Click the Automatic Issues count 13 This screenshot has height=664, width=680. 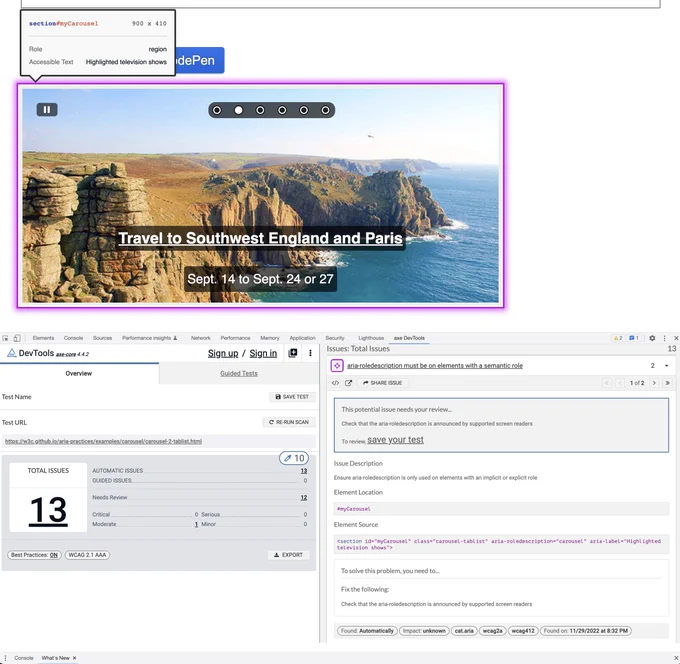(304, 471)
